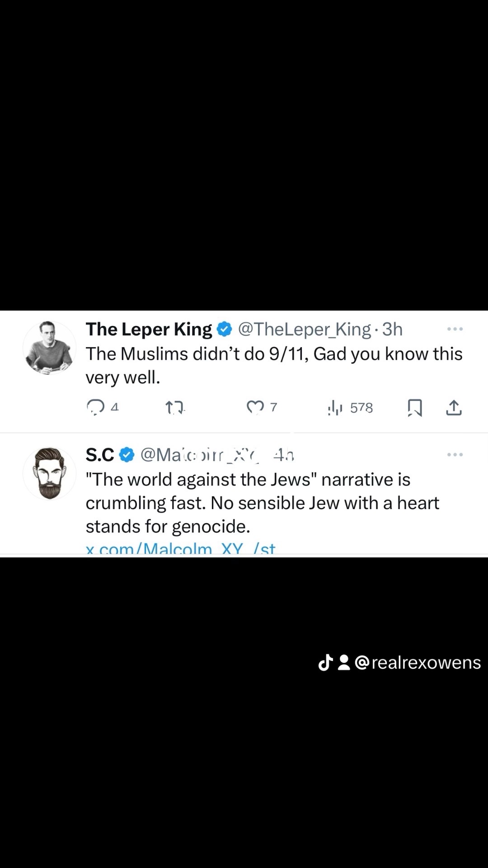This screenshot has width=488, height=868.
Task: Tap the retweet icon on Leper King tweet
Action: (174, 408)
